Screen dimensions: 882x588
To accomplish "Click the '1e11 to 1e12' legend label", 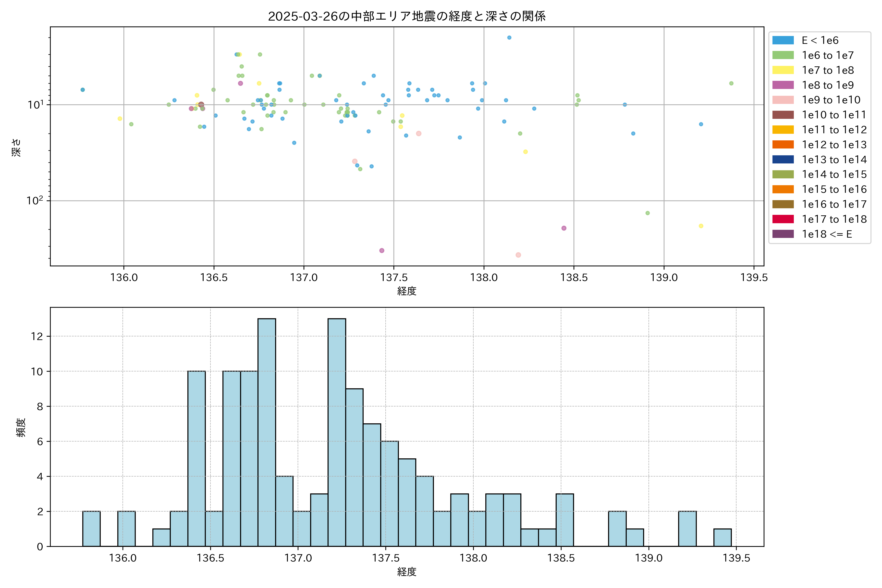I will click(x=834, y=130).
